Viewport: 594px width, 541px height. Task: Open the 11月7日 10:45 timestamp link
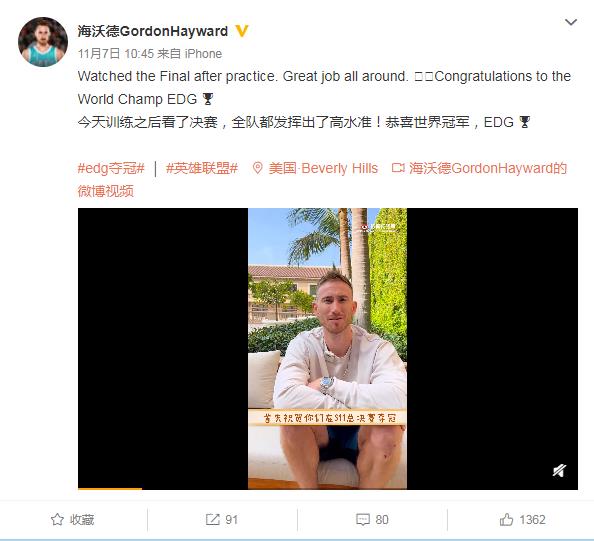tap(116, 53)
